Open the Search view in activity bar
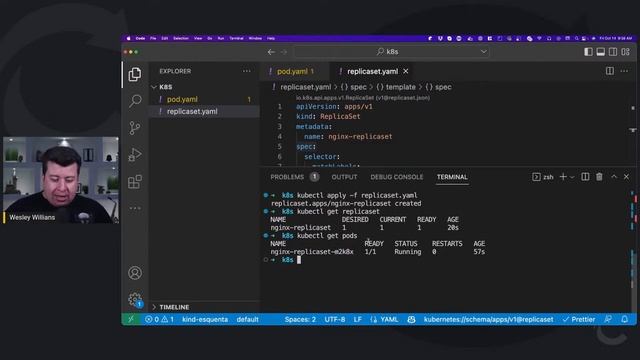Viewport: 640px width, 360px height. pos(135,101)
